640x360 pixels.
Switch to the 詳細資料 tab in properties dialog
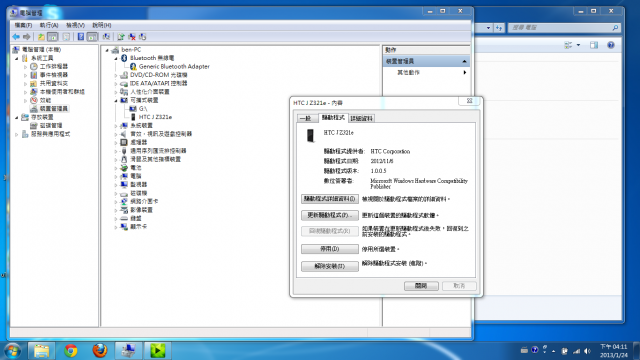(x=362, y=118)
